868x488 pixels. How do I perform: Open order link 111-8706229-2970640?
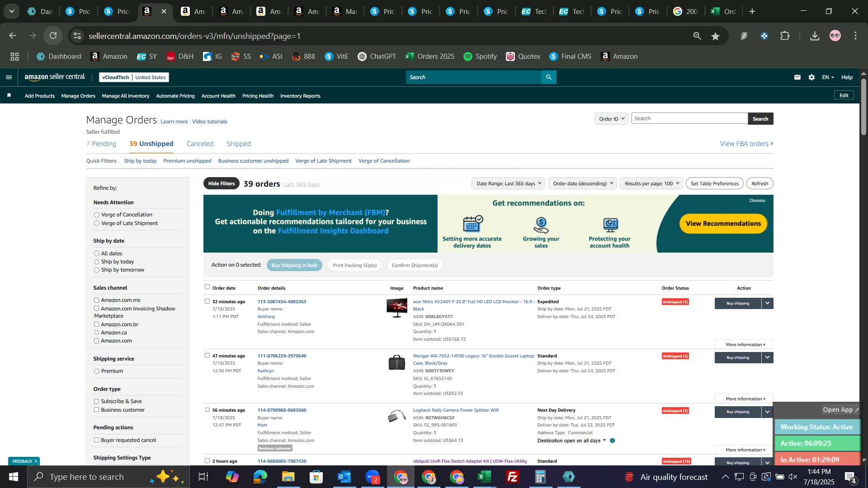(282, 356)
